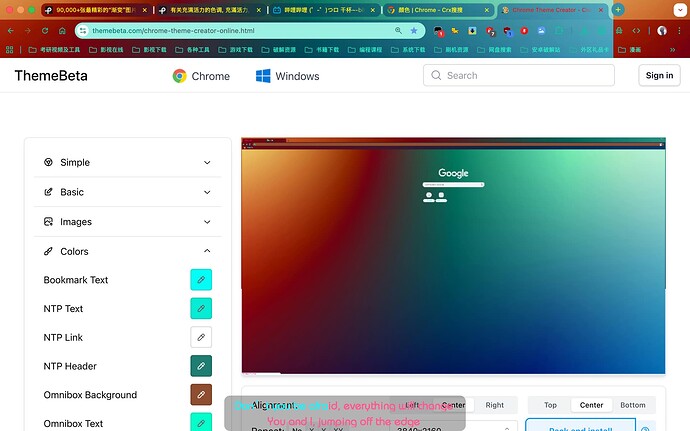Screen dimensions: 690x431
Task: Reload the current page
Action: pyautogui.click(x=45, y=31)
